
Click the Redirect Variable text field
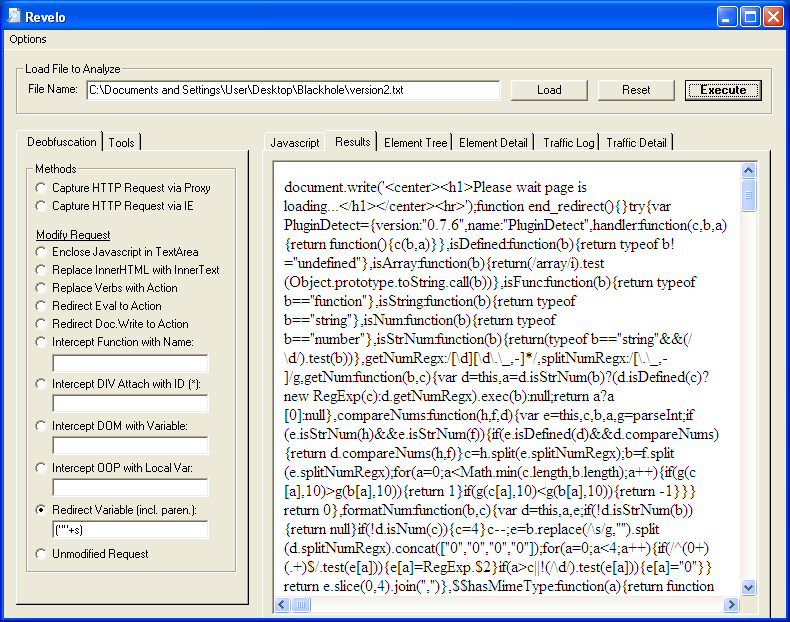click(130, 530)
